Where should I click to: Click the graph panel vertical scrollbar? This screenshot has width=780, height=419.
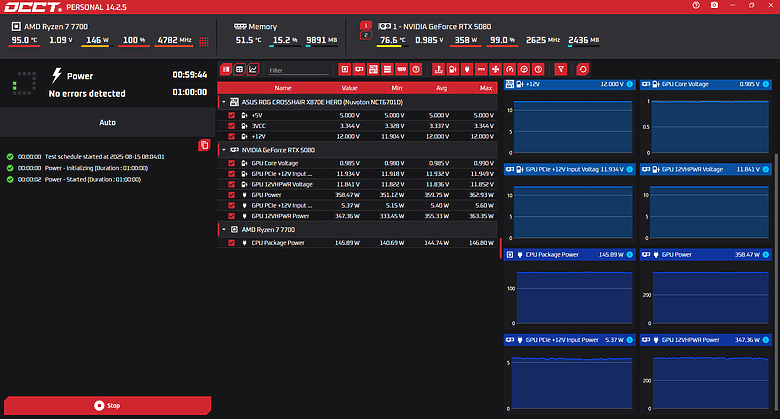pos(776,281)
